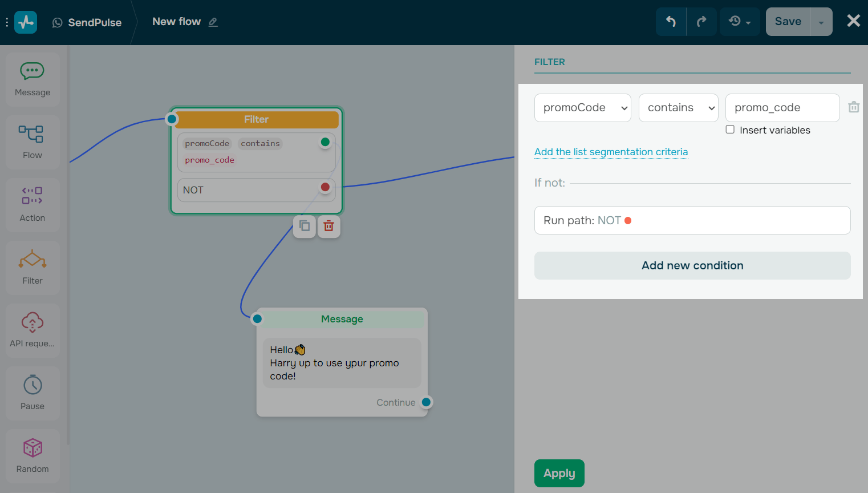Open the contains condition dropdown
The width and height of the screenshot is (868, 493).
[678, 107]
